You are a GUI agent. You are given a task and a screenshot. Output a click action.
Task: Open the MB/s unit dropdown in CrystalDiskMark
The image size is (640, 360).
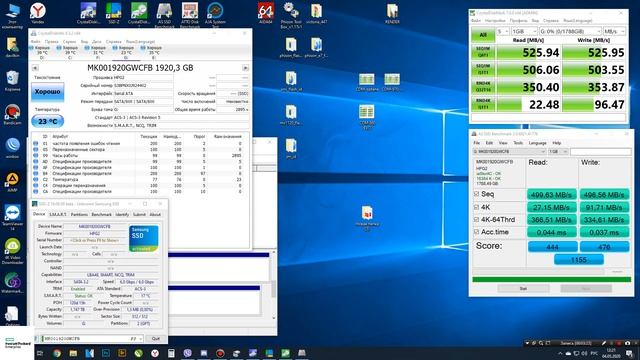[x=614, y=31]
